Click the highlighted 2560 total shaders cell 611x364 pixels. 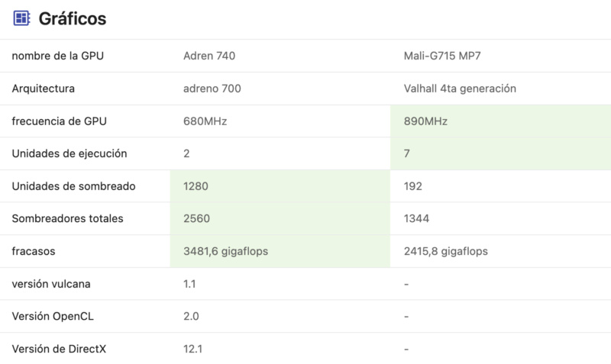pyautogui.click(x=280, y=218)
